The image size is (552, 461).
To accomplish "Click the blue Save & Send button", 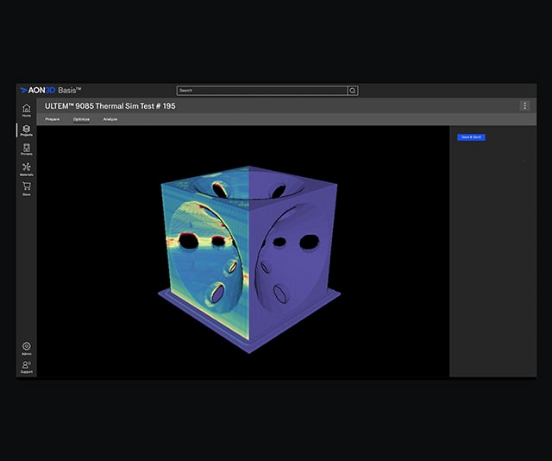I will pyautogui.click(x=471, y=137).
